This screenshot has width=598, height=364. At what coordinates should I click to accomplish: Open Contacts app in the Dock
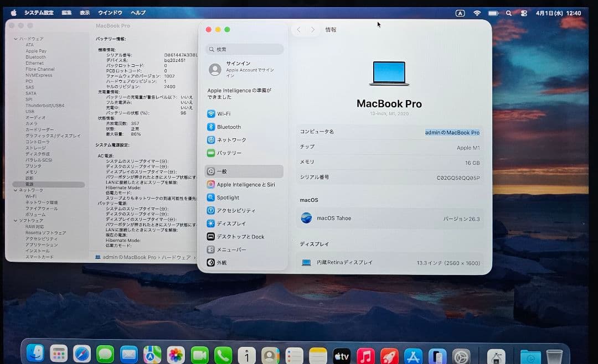coord(270,356)
